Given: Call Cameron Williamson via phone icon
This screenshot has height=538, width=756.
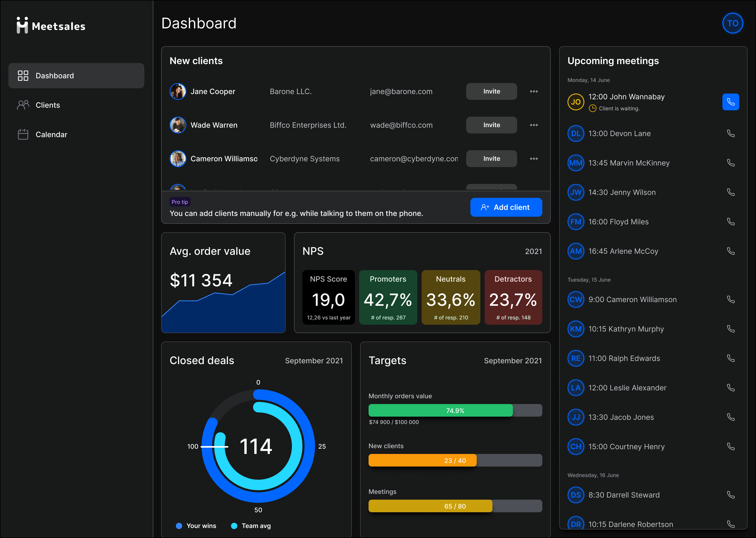Looking at the screenshot, I should point(730,299).
